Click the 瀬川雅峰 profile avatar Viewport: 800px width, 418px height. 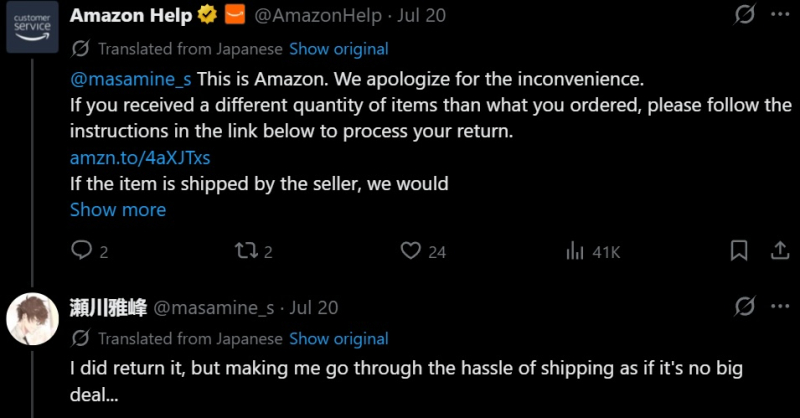coord(32,319)
